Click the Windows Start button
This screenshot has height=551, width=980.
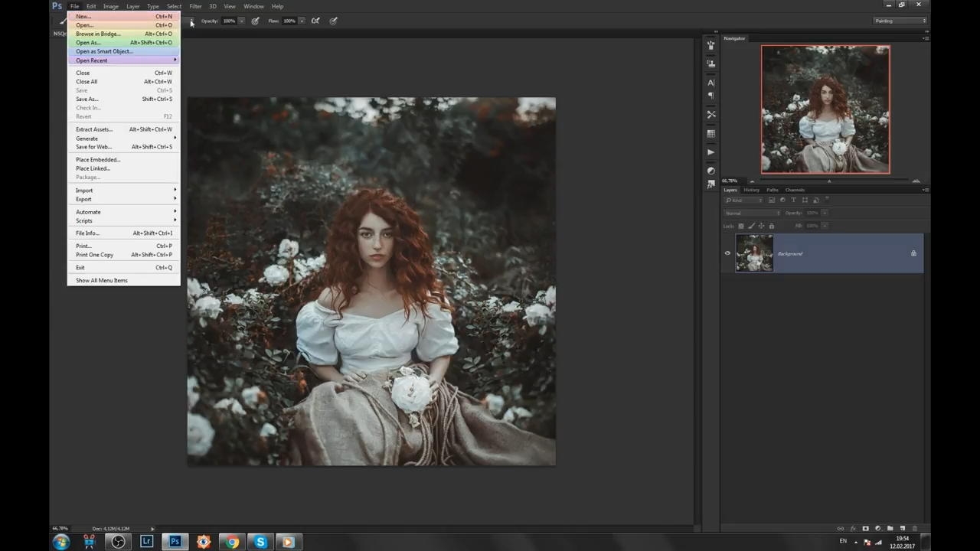click(60, 542)
